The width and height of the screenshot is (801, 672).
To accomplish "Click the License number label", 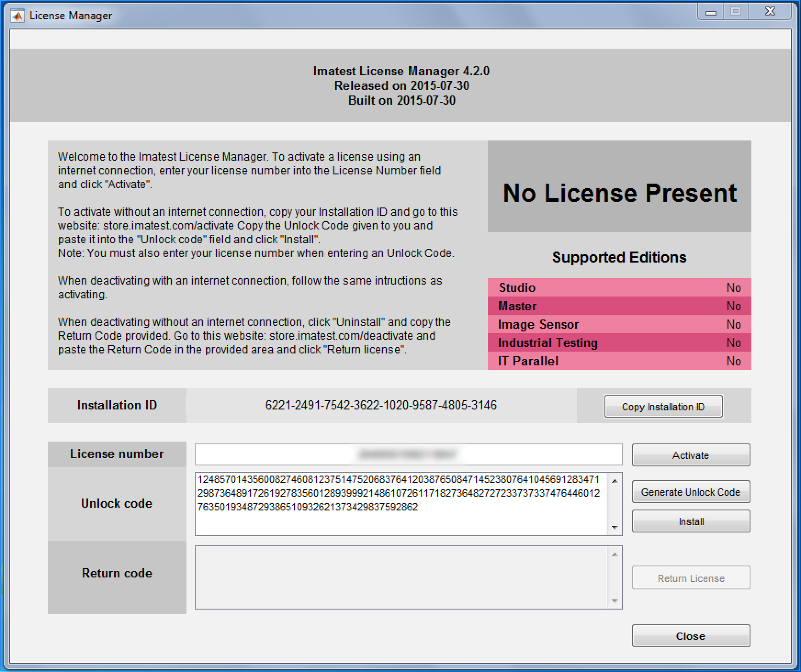I will point(117,454).
